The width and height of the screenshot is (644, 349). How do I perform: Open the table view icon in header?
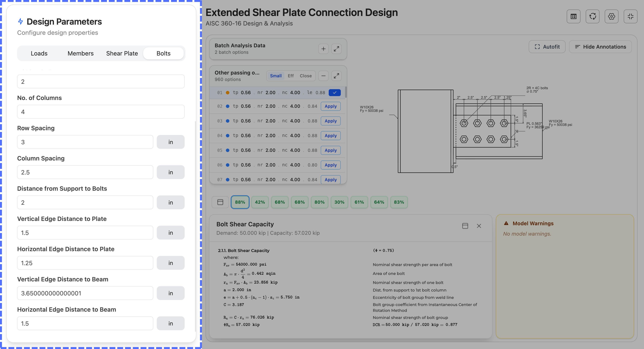[x=574, y=16]
